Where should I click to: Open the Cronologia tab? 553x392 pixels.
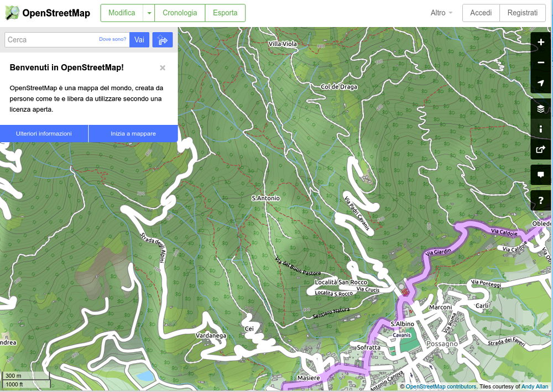pos(180,13)
